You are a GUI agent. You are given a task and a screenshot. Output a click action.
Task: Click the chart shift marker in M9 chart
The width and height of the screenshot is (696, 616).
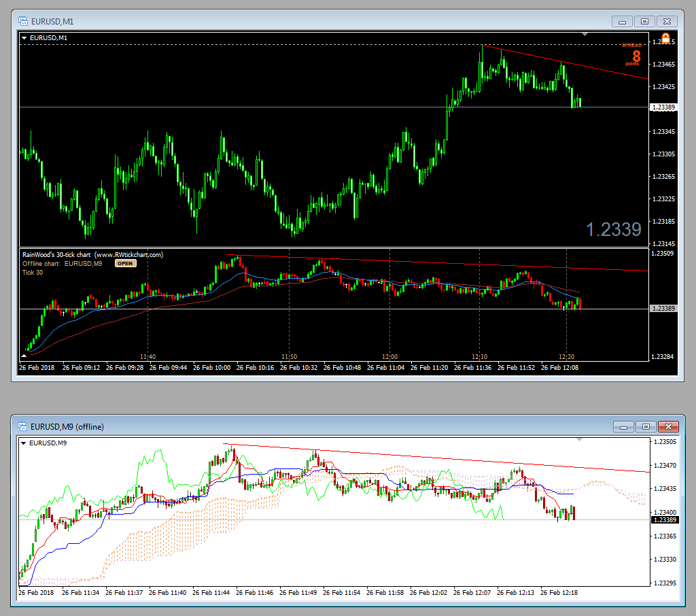[579, 440]
